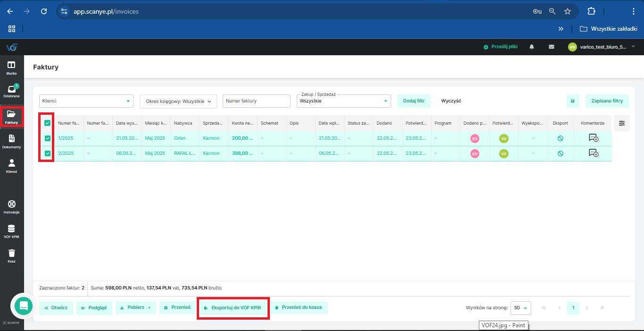The width and height of the screenshot is (644, 331).
Task: Sort by the Eksport column header
Action: 560,123
